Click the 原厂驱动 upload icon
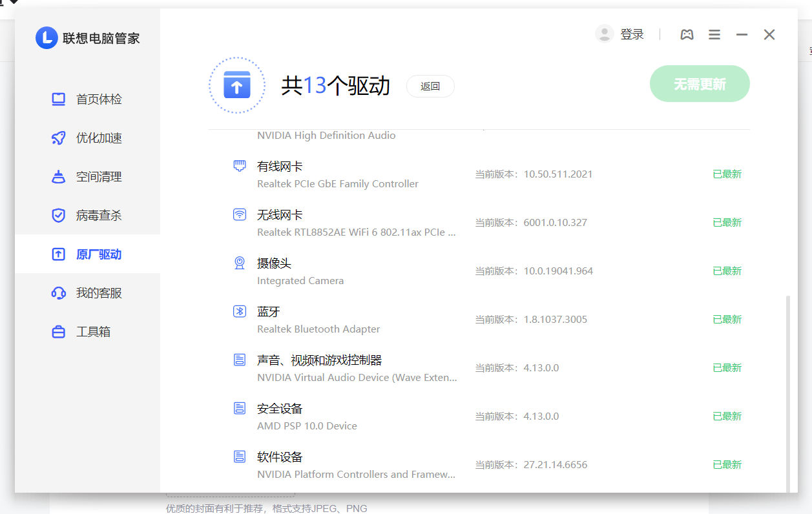812x514 pixels. [59, 254]
